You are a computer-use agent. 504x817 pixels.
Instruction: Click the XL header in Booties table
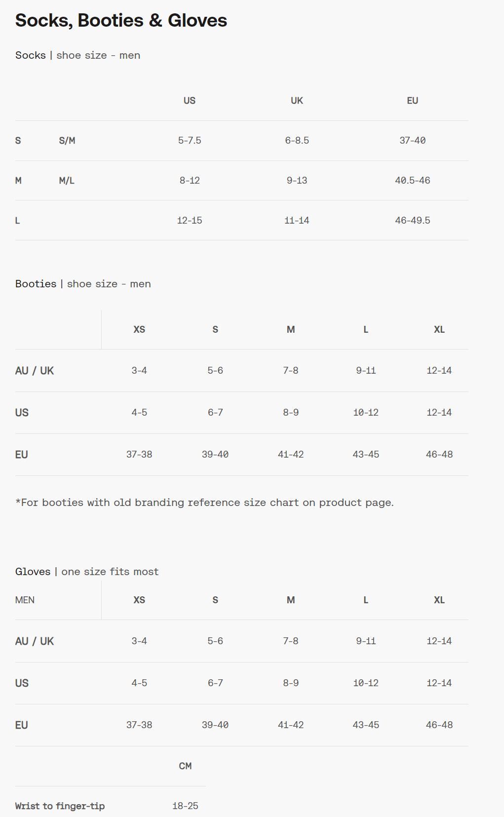439,330
